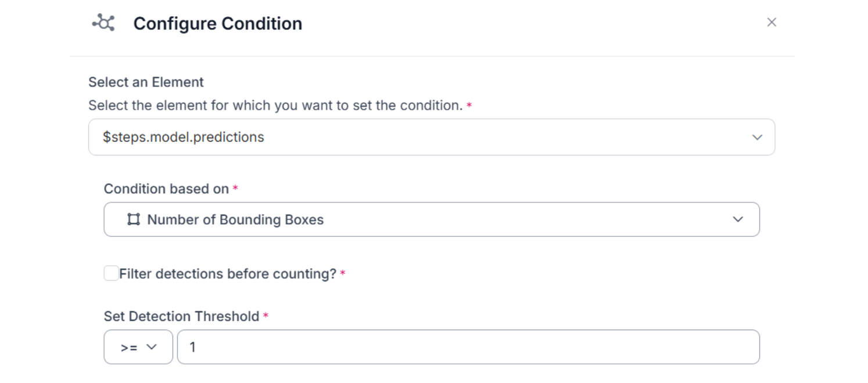
Task: Click the required asterisk after "Set Detection Threshold"
Action: (x=266, y=316)
